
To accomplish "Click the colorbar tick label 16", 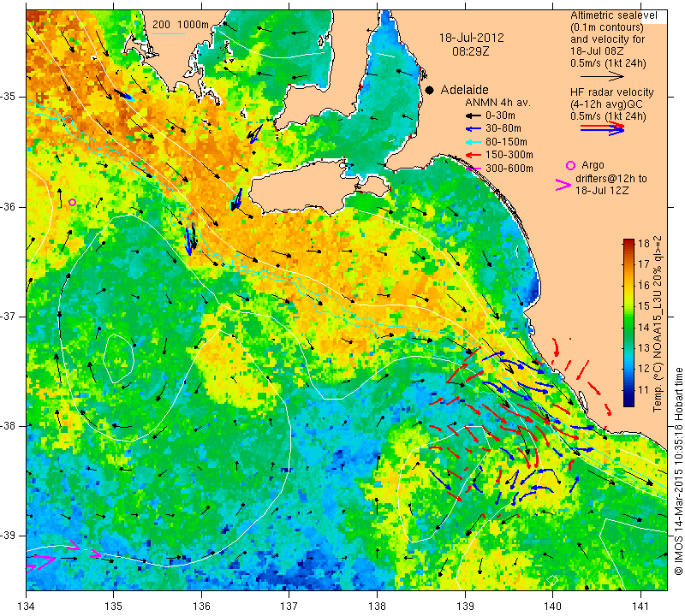I will coord(644,285).
